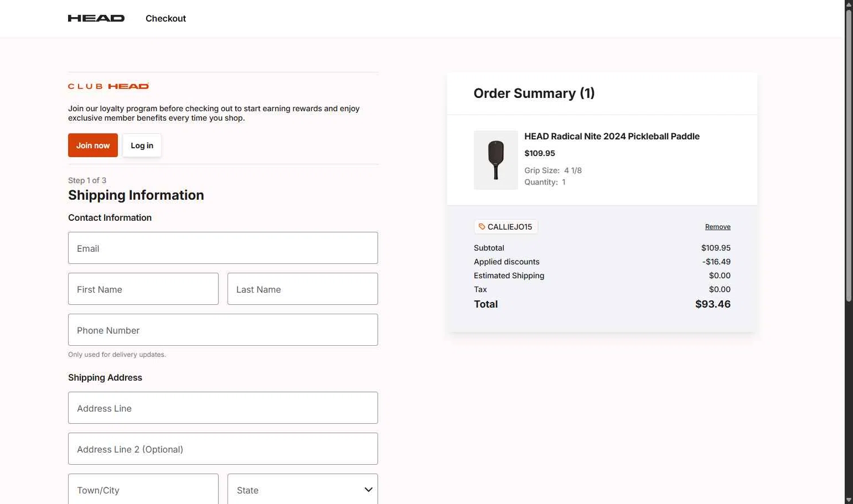Screen dimensions: 853x504
Task: Select the product price $109.95 under the title
Action: pos(540,153)
